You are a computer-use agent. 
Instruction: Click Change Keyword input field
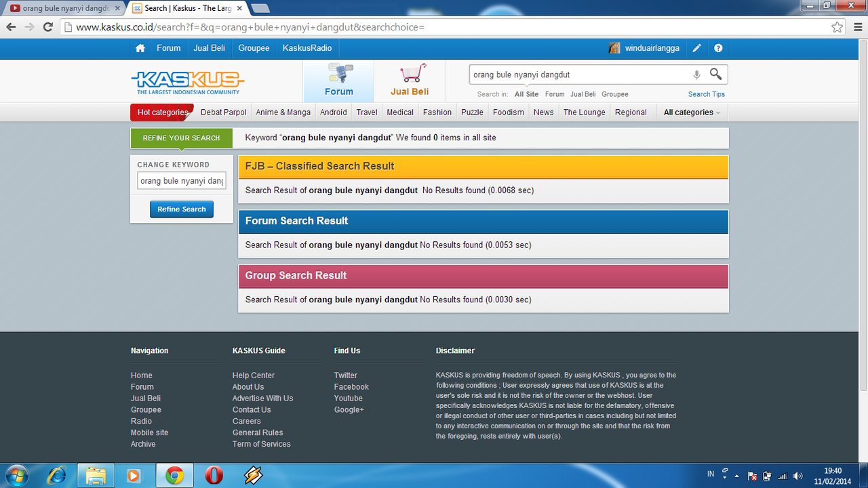[x=182, y=181]
